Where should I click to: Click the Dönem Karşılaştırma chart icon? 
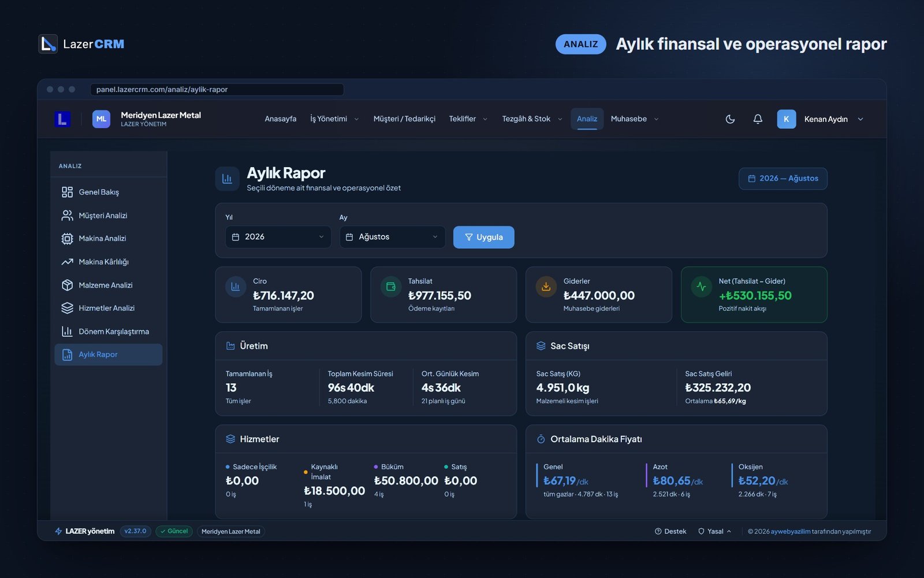67,331
